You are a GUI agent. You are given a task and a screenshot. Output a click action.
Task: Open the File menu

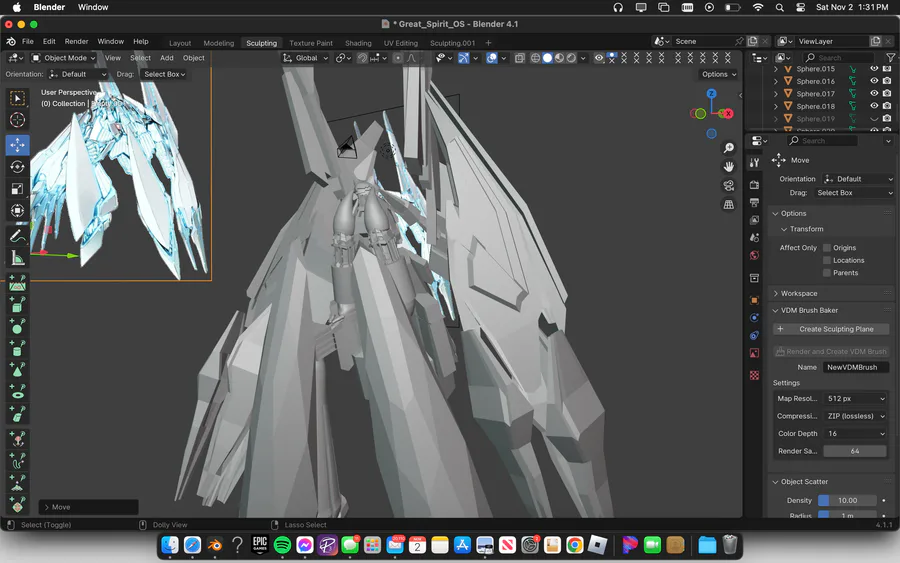[28, 41]
